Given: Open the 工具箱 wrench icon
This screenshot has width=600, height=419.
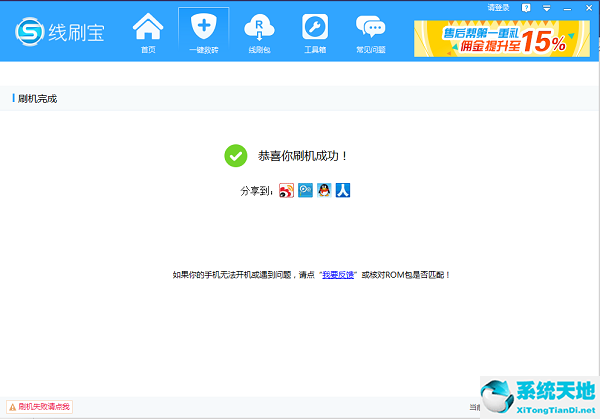Looking at the screenshot, I should click(x=315, y=26).
